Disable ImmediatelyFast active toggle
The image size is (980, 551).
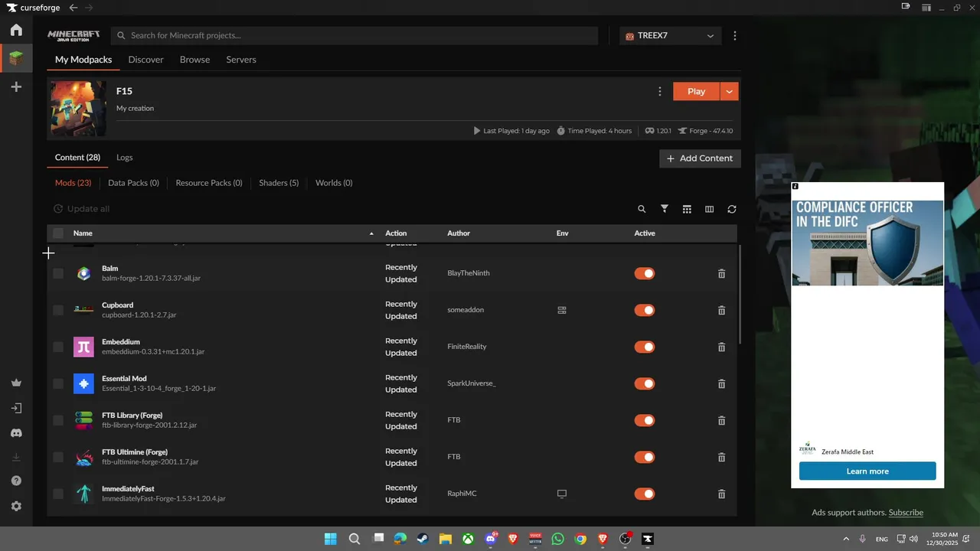[645, 494]
